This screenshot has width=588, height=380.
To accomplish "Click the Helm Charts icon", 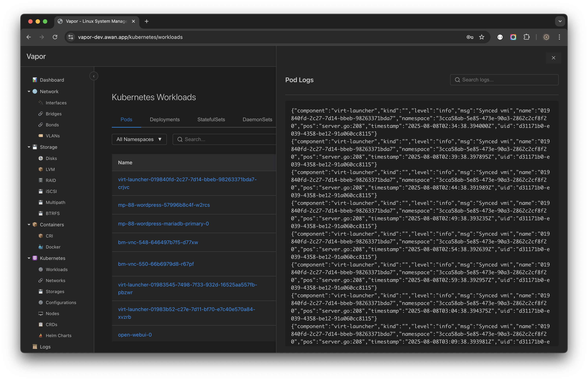I will click(41, 336).
